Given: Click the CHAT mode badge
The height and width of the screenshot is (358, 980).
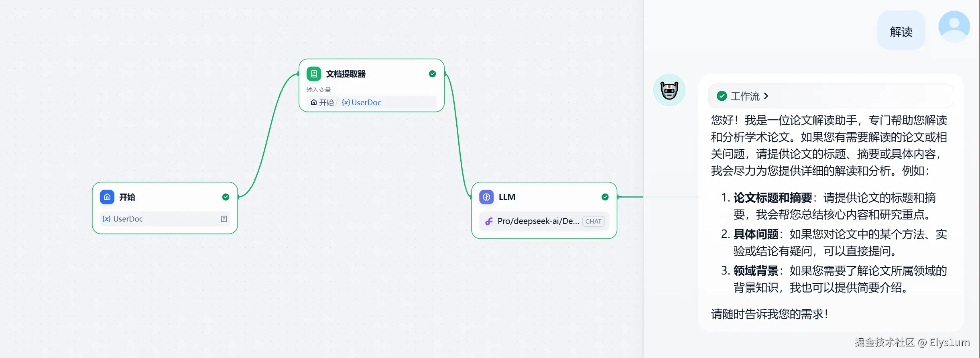Looking at the screenshot, I should pyautogui.click(x=593, y=221).
